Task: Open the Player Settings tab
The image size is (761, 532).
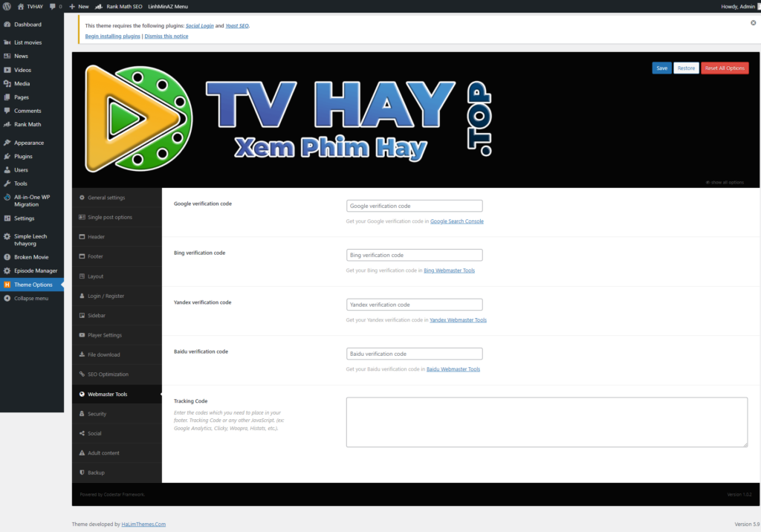Action: pos(117,335)
